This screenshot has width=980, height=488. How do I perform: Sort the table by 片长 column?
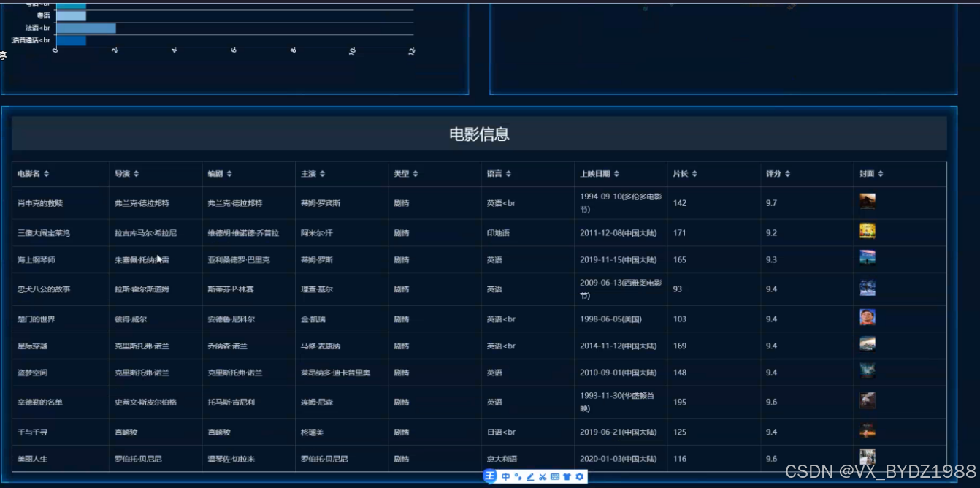click(694, 174)
